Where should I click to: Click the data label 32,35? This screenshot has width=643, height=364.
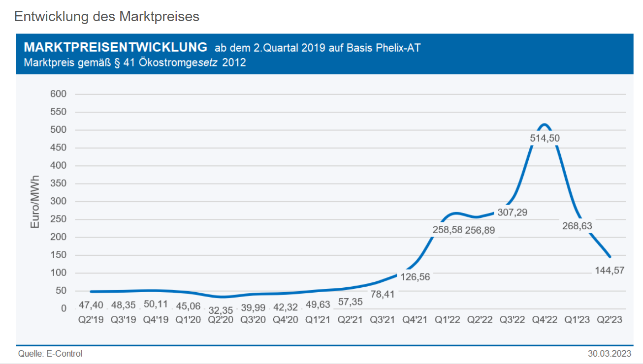pyautogui.click(x=221, y=310)
